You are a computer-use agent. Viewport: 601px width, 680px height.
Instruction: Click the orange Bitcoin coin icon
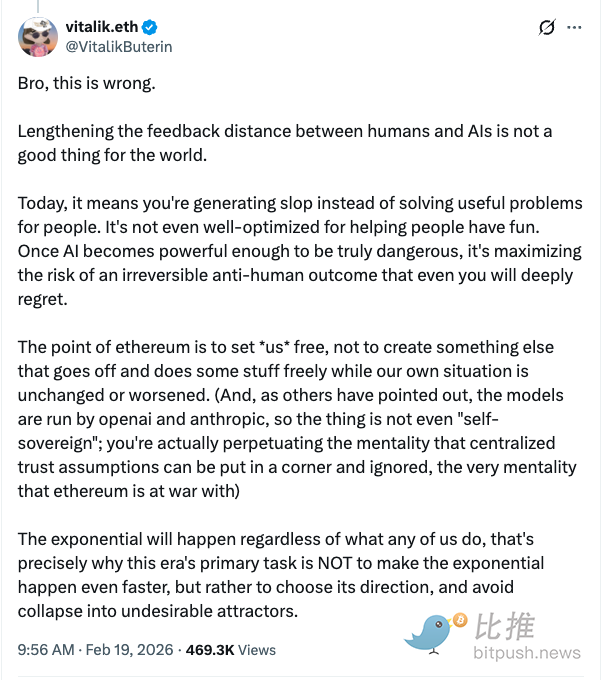pyautogui.click(x=460, y=621)
